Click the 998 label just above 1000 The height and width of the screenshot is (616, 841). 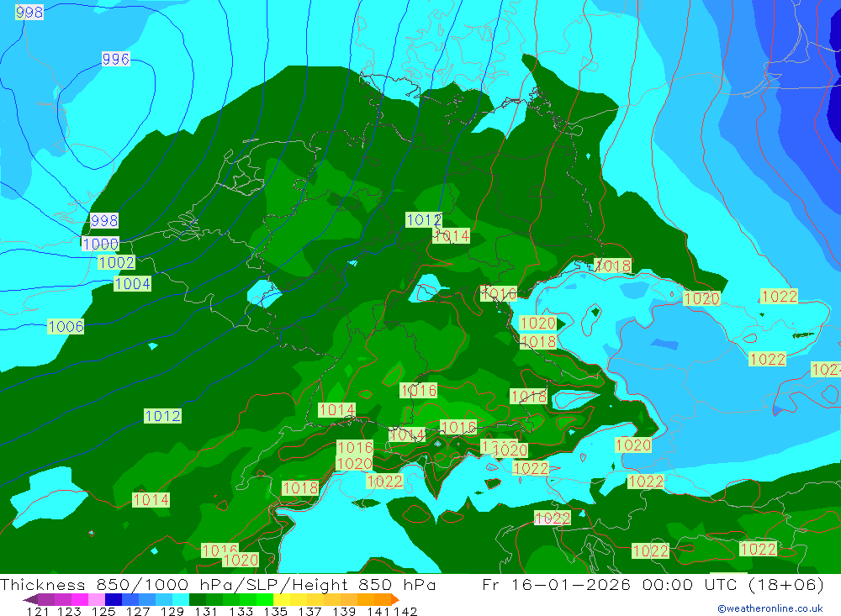tap(104, 220)
